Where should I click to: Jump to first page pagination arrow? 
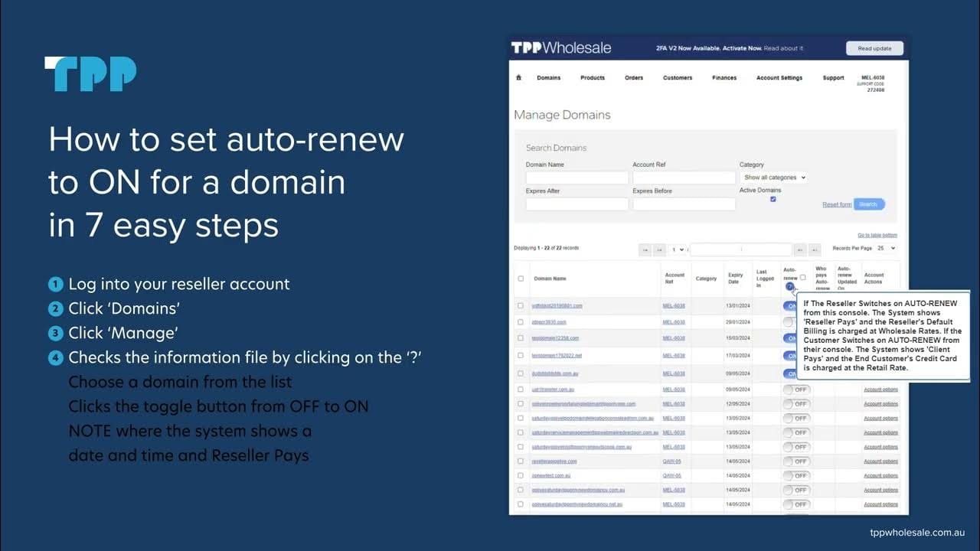pyautogui.click(x=645, y=249)
